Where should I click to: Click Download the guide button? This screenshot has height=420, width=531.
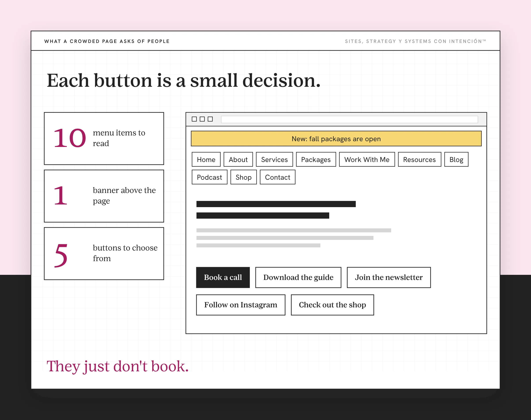pyautogui.click(x=298, y=277)
